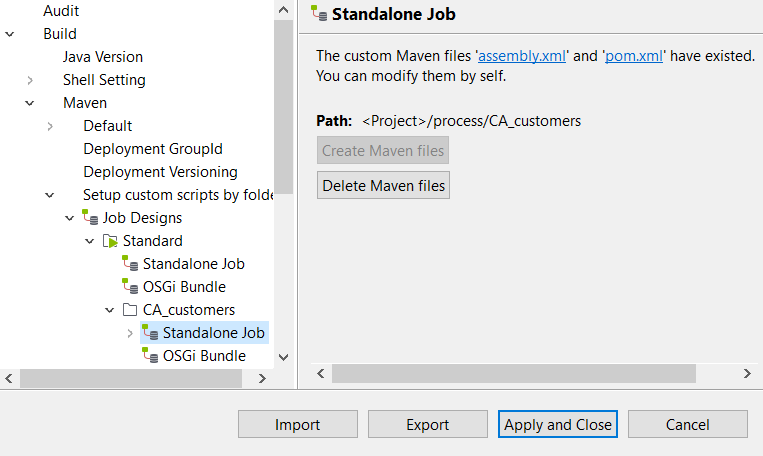Open the assembly.xml link

pos(523,56)
